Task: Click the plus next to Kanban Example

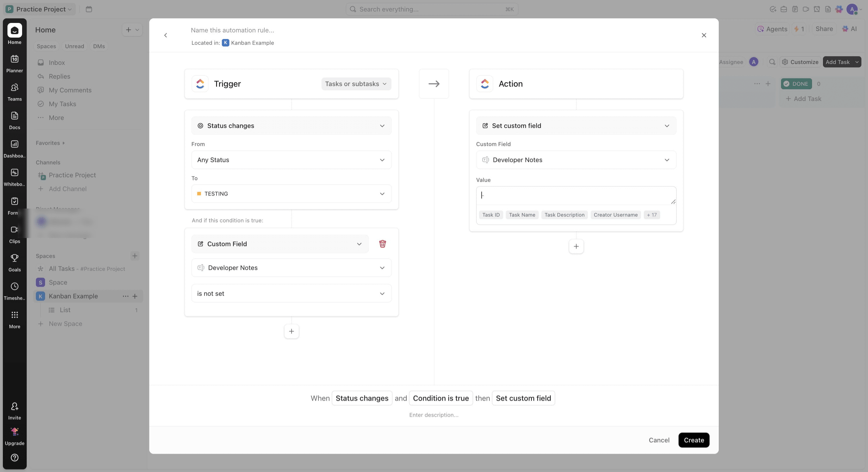Action: pos(135,296)
